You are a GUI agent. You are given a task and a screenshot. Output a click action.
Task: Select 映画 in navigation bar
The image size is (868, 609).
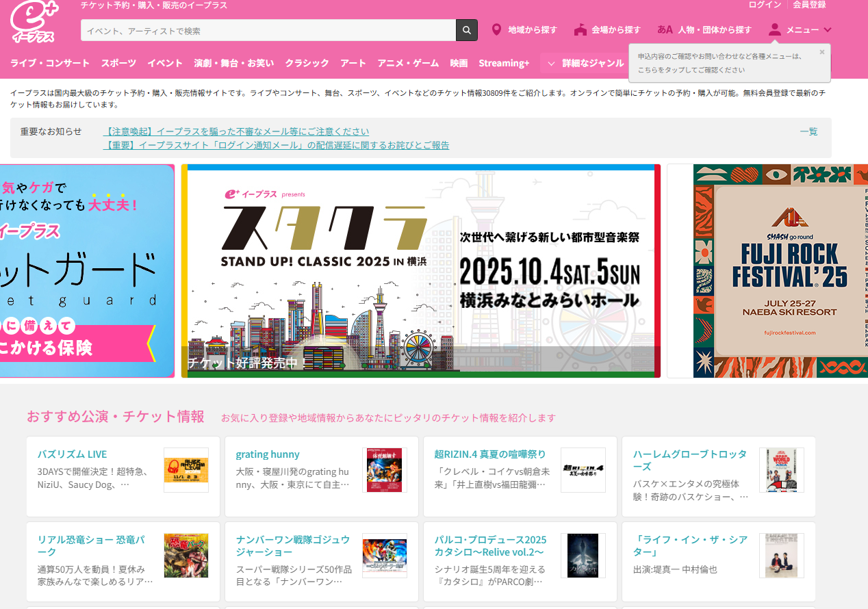coord(459,64)
